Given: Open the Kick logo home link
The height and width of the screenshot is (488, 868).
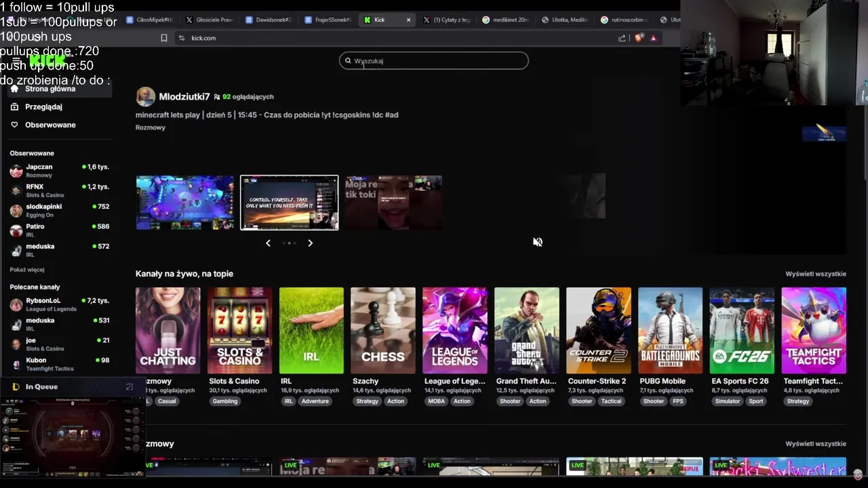Looking at the screenshot, I should tap(47, 62).
